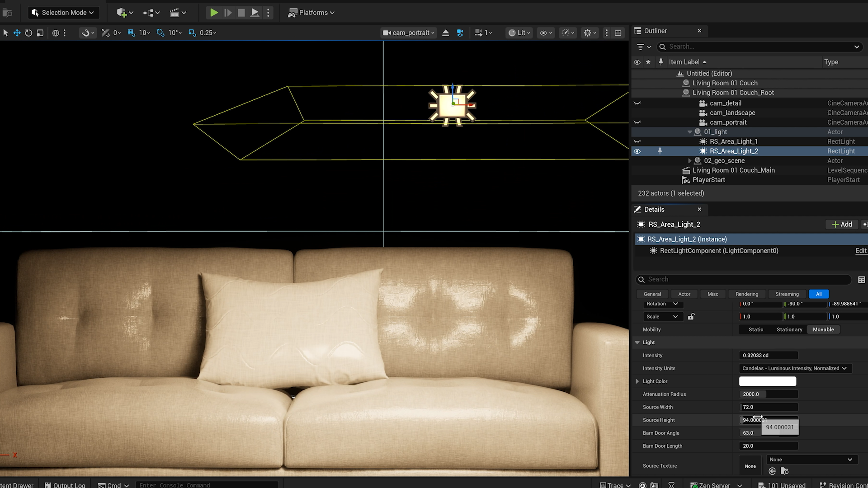The height and width of the screenshot is (488, 868).
Task: Click the scale lock icon
Action: point(691,316)
